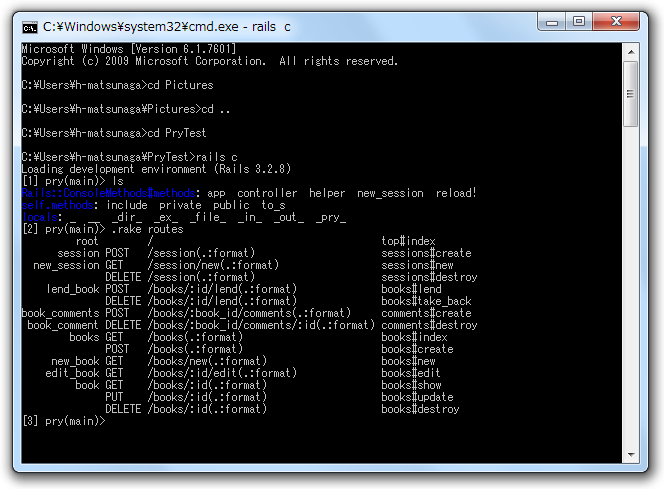Click the [3] pry(main)> prompt line
Image resolution: width=664 pixels, height=489 pixels.
pyautogui.click(x=64, y=421)
